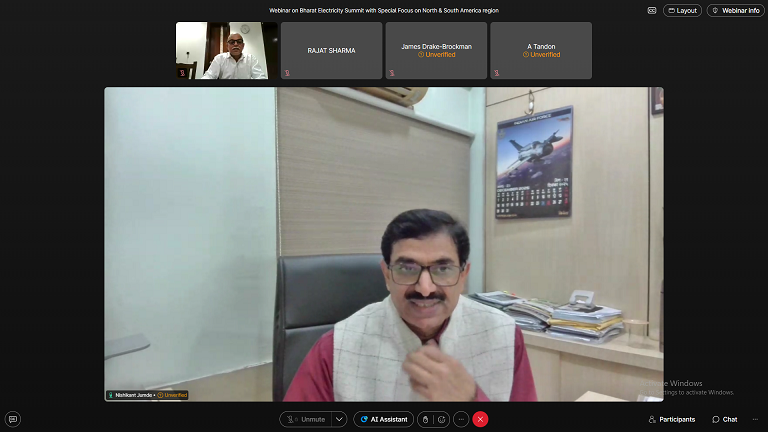Click the picture-in-picture icon beside Layout
This screenshot has height=432, width=768.
pyautogui.click(x=652, y=10)
